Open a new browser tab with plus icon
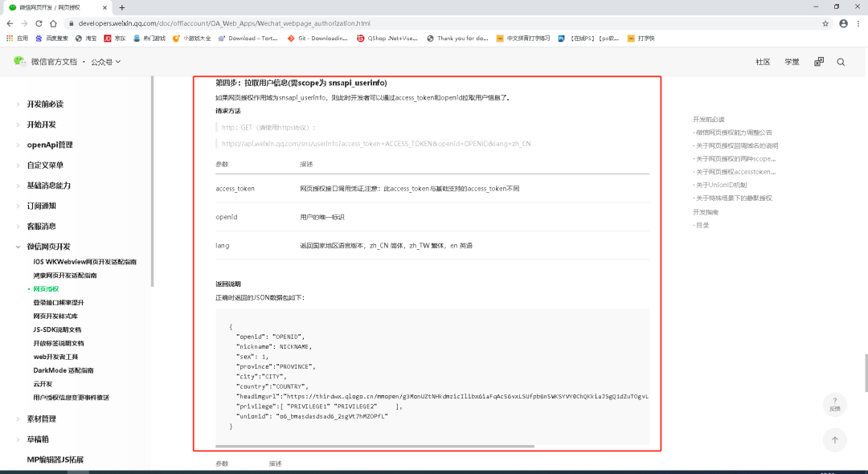 click(x=122, y=7)
